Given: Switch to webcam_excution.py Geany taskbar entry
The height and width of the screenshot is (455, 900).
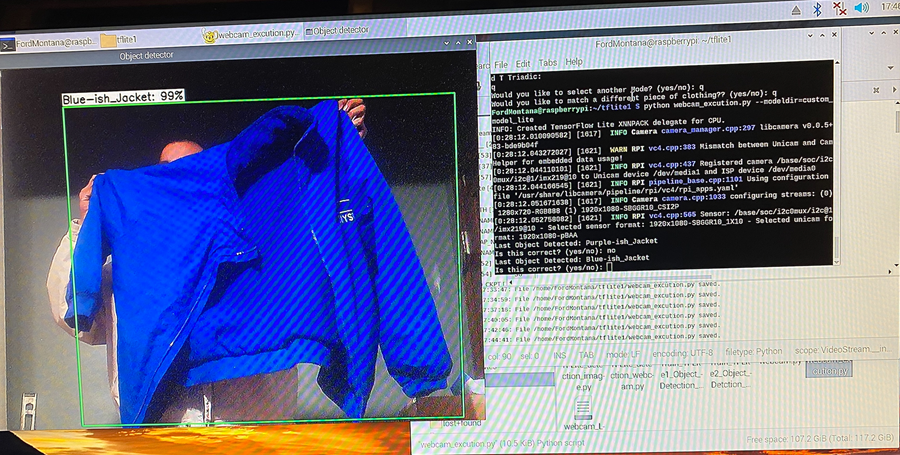Looking at the screenshot, I should point(251,34).
